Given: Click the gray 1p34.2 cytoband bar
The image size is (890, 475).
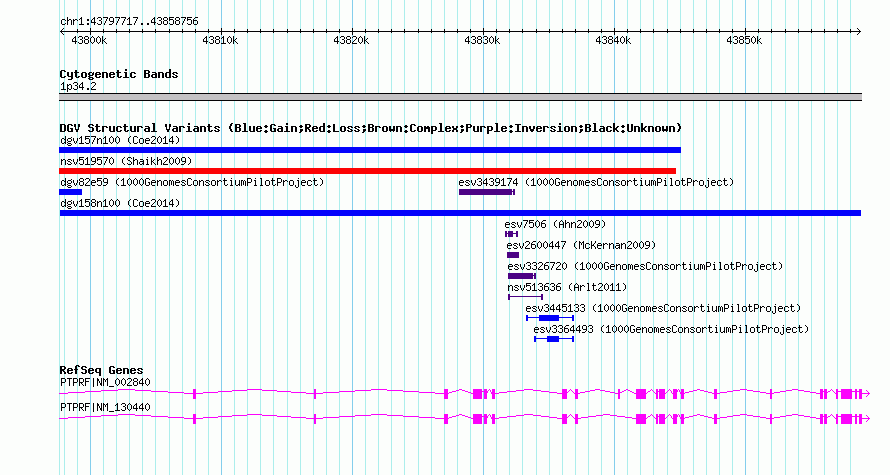Looking at the screenshot, I should (460, 97).
